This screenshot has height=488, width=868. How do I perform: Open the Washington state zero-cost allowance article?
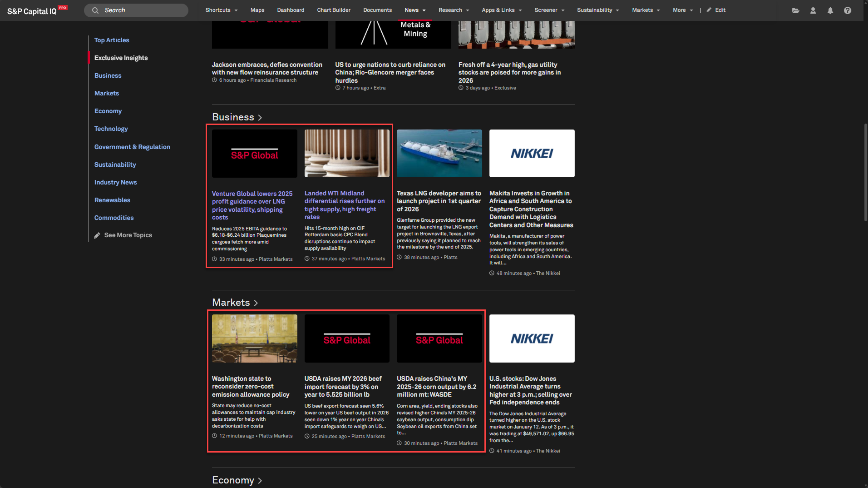[x=251, y=387]
